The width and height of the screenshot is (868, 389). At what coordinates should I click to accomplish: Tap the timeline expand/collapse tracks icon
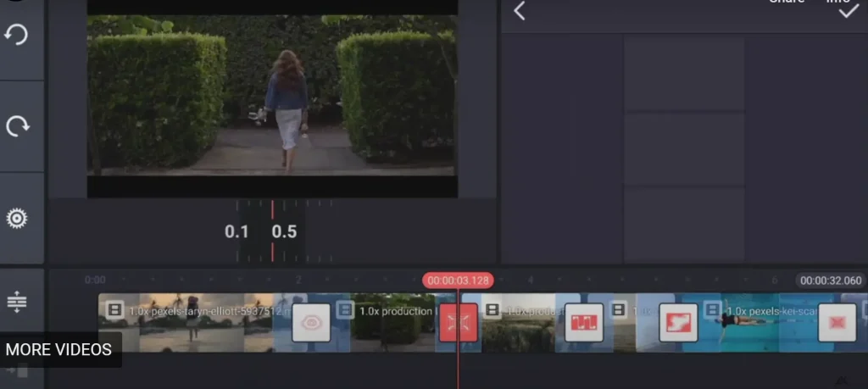(x=17, y=302)
